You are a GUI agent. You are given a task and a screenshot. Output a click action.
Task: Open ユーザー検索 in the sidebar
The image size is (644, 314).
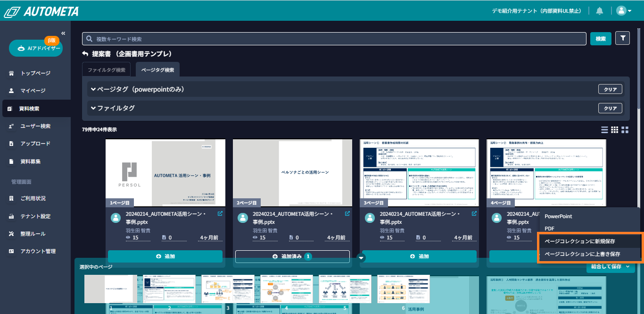[35, 126]
